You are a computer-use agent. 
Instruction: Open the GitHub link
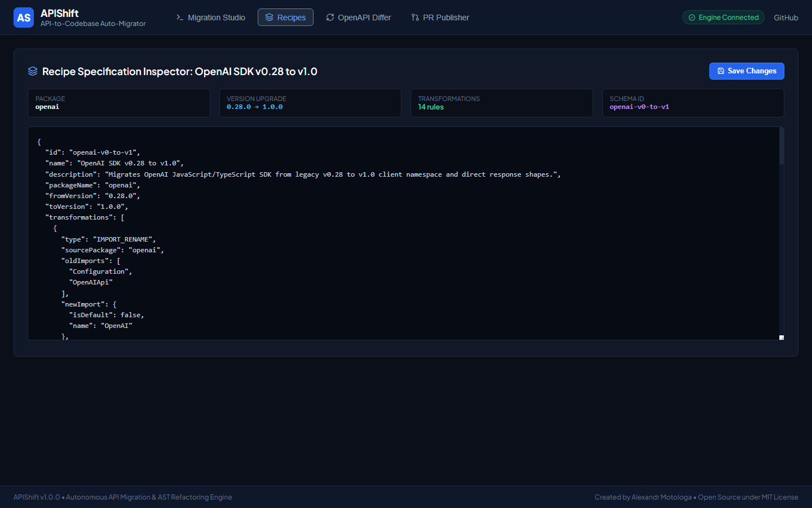coord(785,17)
